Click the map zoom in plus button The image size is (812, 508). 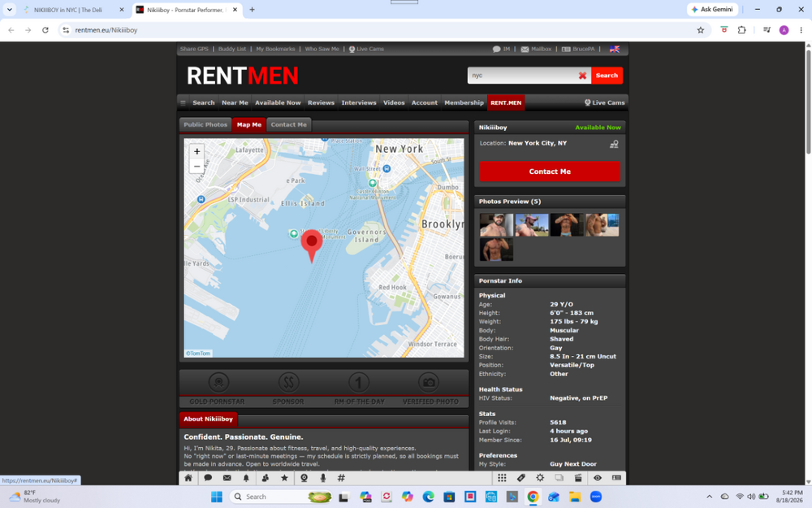click(x=197, y=151)
